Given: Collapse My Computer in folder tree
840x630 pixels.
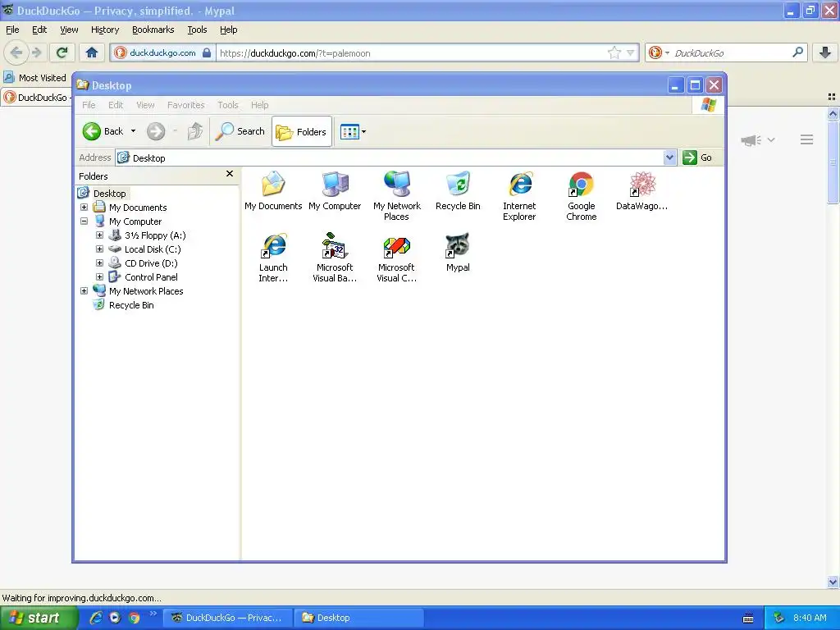Looking at the screenshot, I should pos(84,221).
